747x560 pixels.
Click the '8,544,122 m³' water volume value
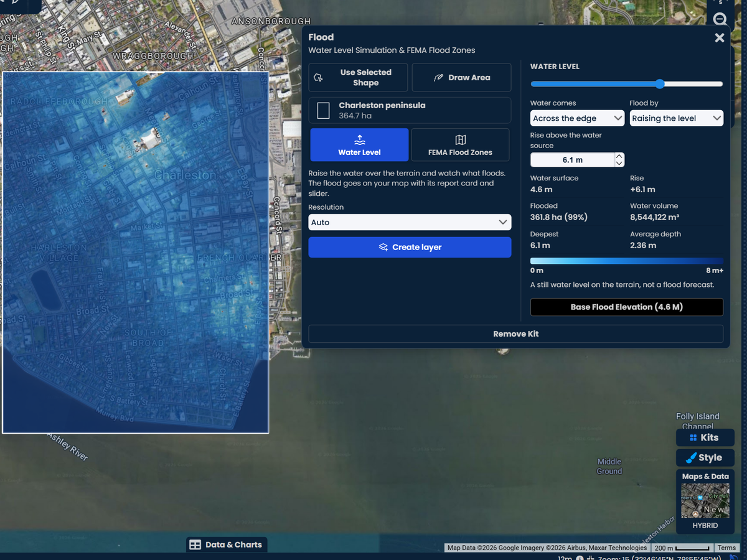click(654, 218)
